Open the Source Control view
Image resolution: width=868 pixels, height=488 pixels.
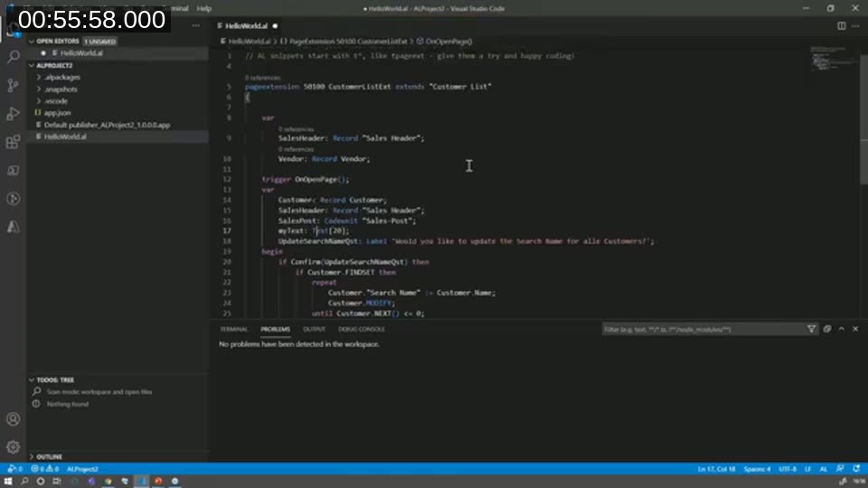point(14,85)
